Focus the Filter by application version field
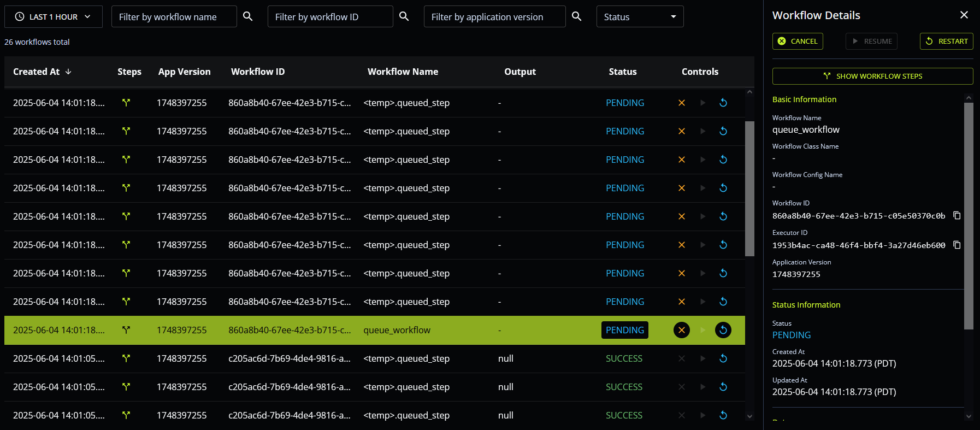The width and height of the screenshot is (980, 430). click(x=495, y=16)
